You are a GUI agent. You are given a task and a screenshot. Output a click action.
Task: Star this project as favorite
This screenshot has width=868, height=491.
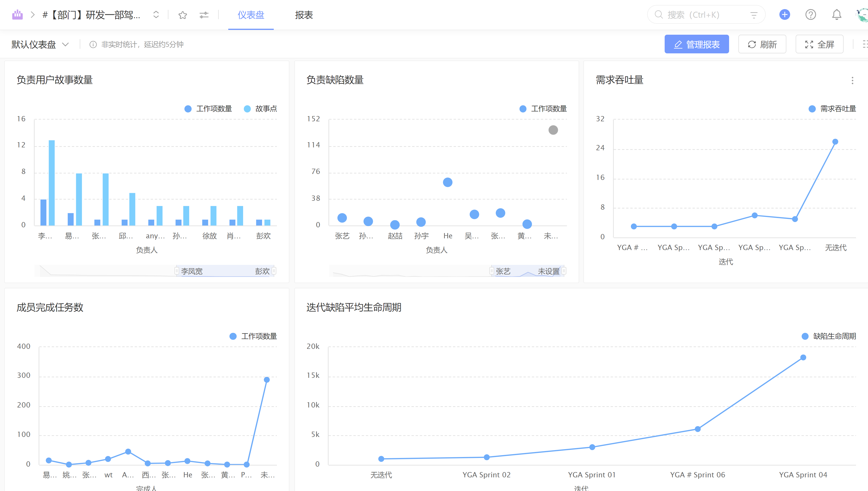[183, 15]
